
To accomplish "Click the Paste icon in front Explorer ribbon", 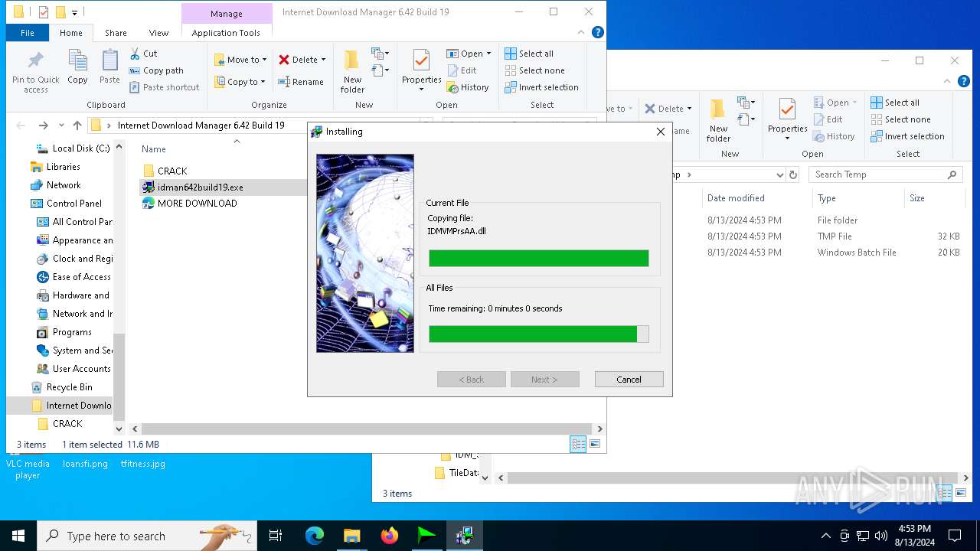I will tap(109, 67).
